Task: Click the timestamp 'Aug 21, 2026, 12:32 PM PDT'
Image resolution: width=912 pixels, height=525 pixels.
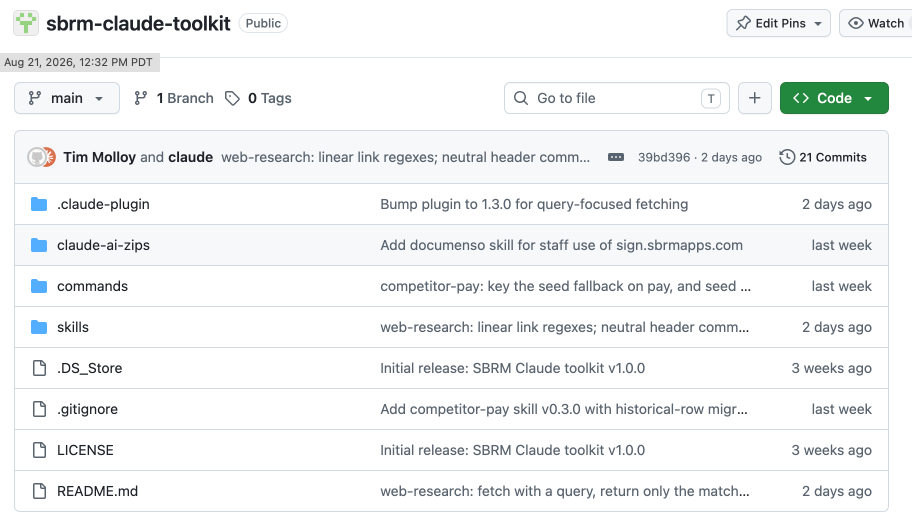Action: click(x=79, y=62)
